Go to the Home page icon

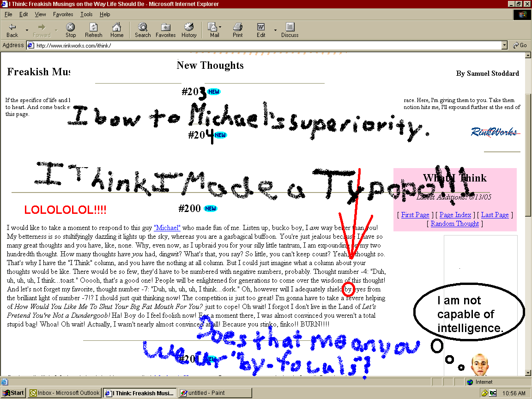click(117, 27)
